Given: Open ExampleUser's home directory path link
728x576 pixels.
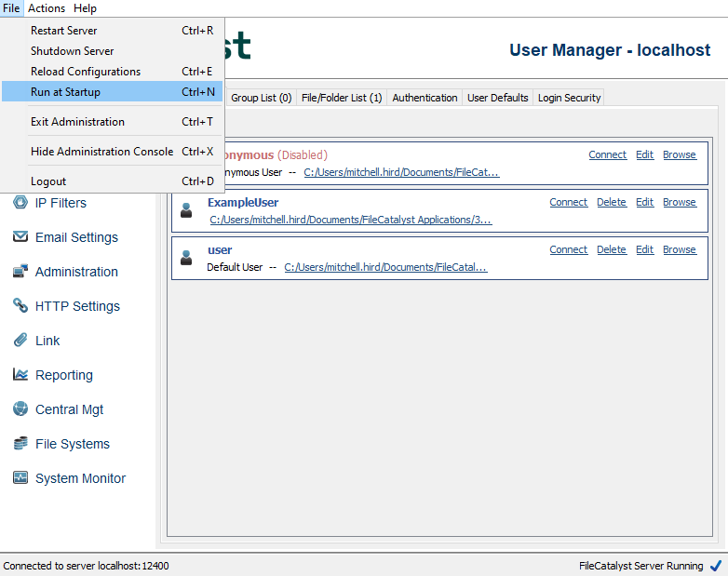Looking at the screenshot, I should (351, 220).
